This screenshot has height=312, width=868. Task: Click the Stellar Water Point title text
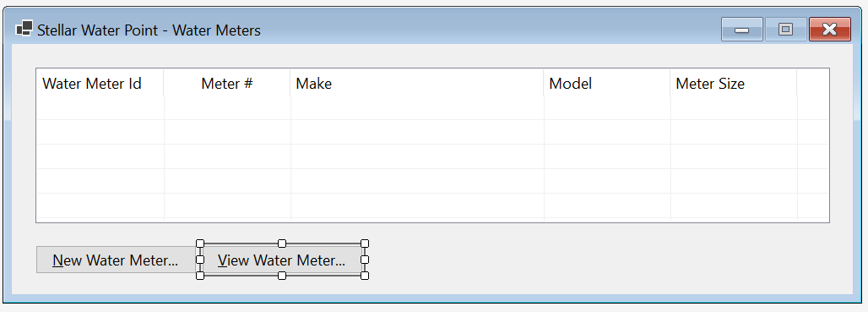[149, 30]
